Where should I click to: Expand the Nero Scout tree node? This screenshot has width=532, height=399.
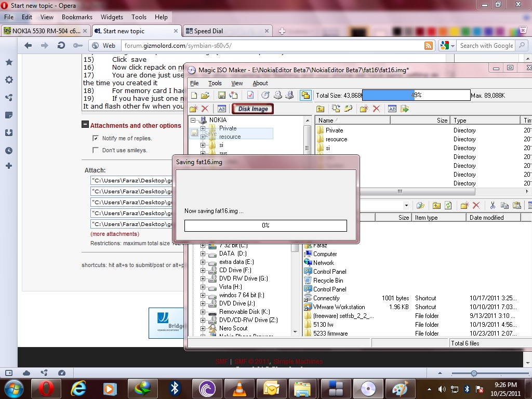tap(203, 328)
